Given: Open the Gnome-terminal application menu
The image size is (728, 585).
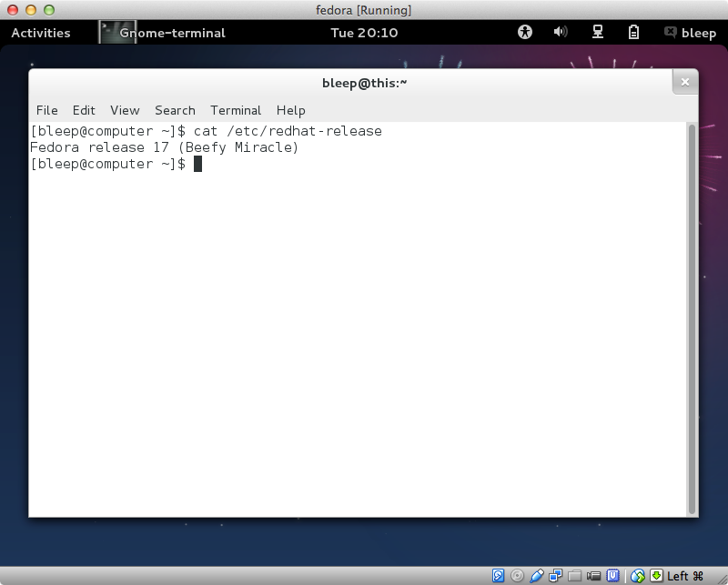Looking at the screenshot, I should pyautogui.click(x=162, y=33).
